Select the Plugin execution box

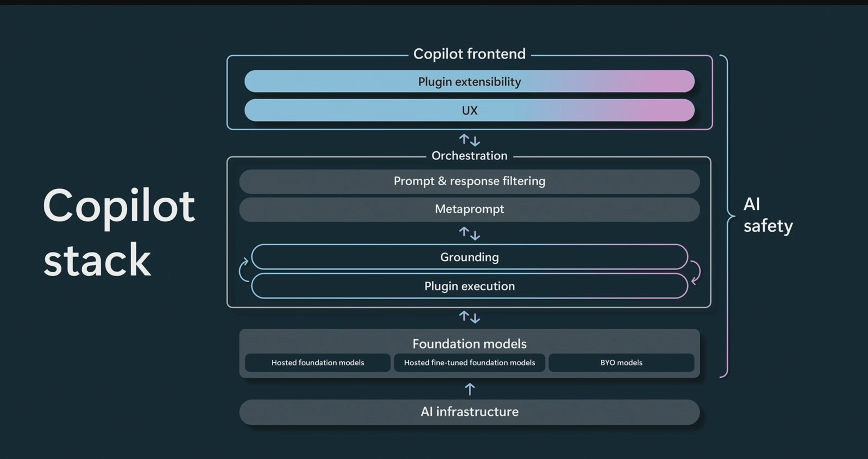click(x=469, y=286)
